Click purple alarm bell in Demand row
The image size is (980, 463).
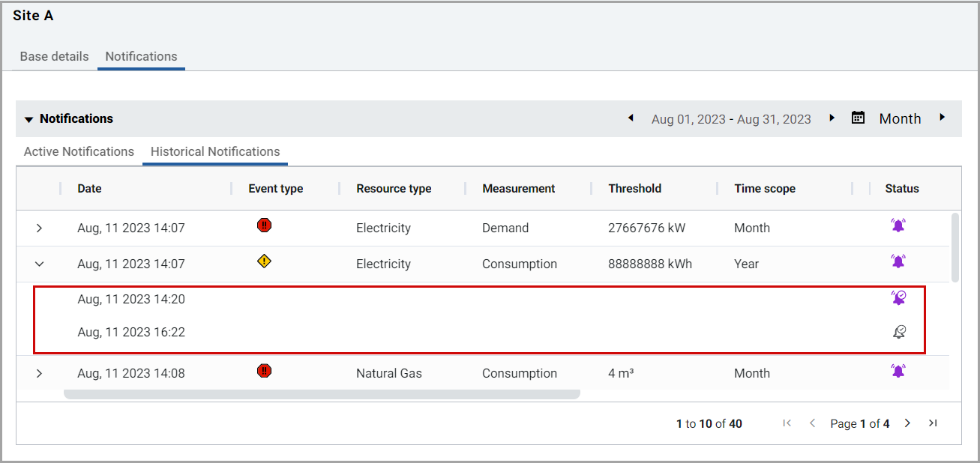pyautogui.click(x=898, y=226)
